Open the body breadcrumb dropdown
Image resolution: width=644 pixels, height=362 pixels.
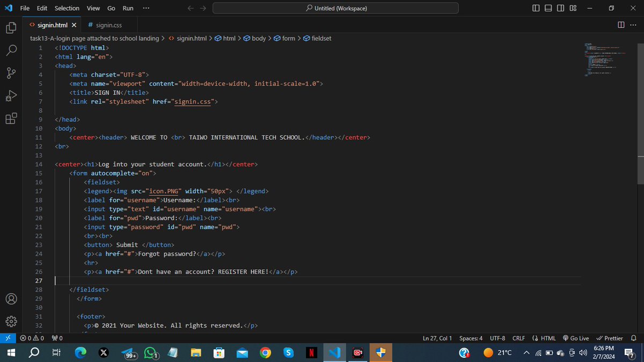click(254, 38)
